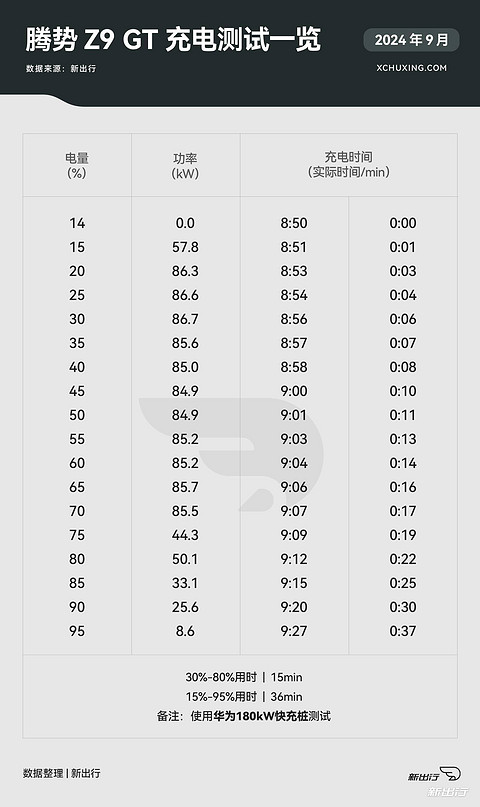Click the 57.8 power value cell

pyautogui.click(x=185, y=247)
